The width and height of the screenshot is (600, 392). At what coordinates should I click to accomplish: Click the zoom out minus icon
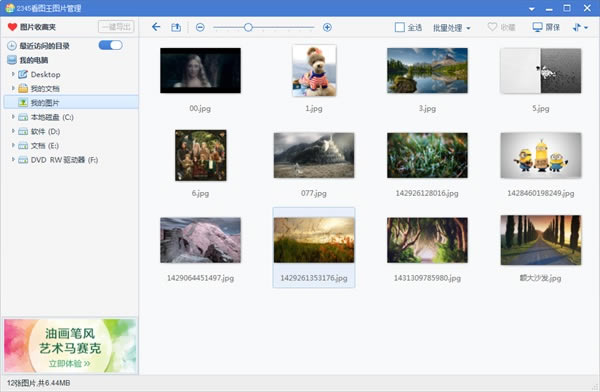200,27
